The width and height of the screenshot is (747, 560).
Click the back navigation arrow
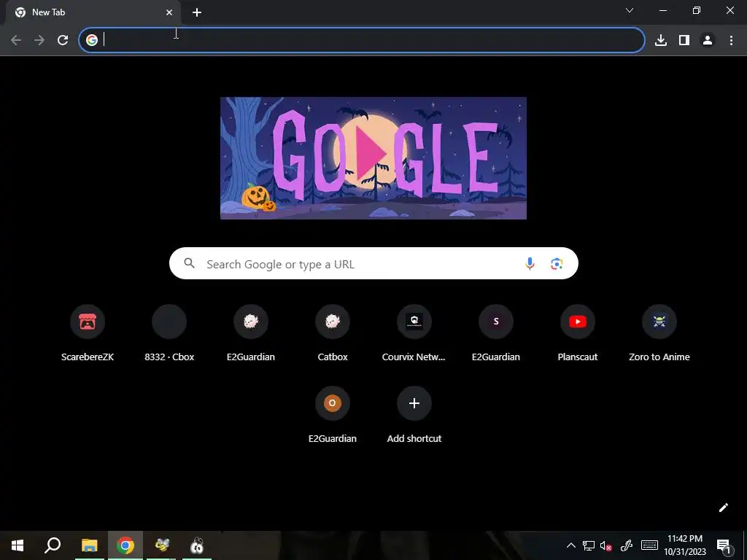pyautogui.click(x=16, y=40)
